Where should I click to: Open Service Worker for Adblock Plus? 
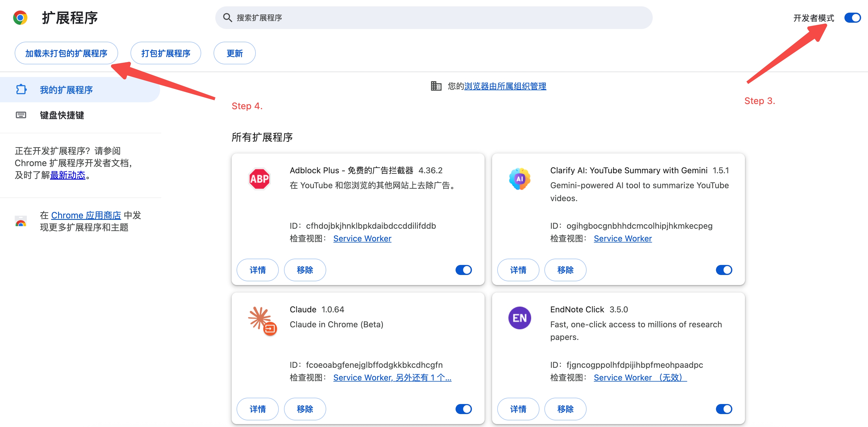[x=362, y=238]
